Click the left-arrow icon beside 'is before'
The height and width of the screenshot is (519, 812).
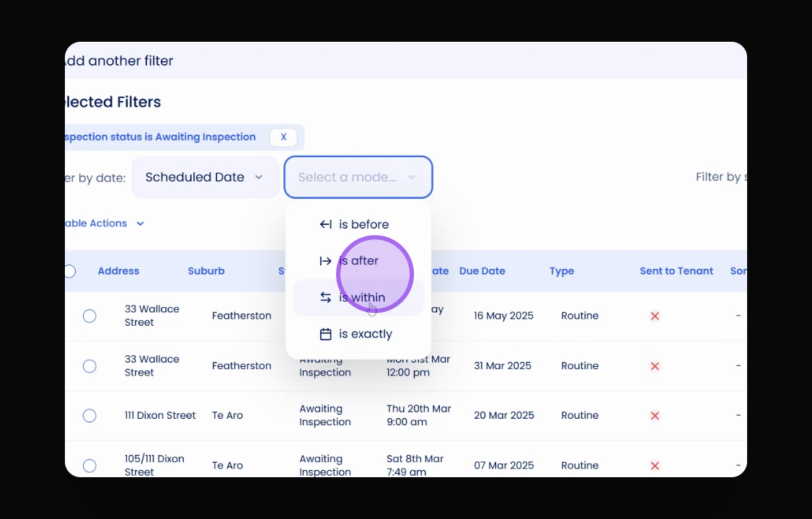325,224
